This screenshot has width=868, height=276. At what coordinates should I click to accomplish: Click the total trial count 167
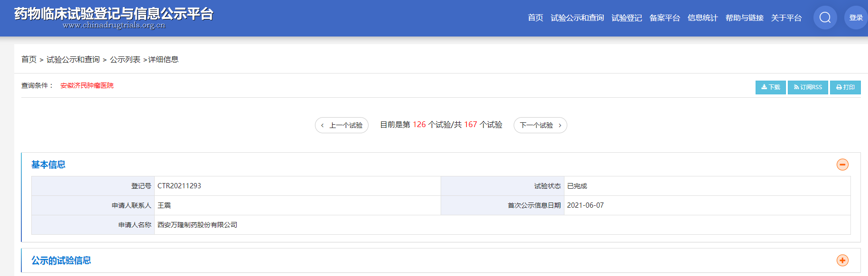coord(471,124)
